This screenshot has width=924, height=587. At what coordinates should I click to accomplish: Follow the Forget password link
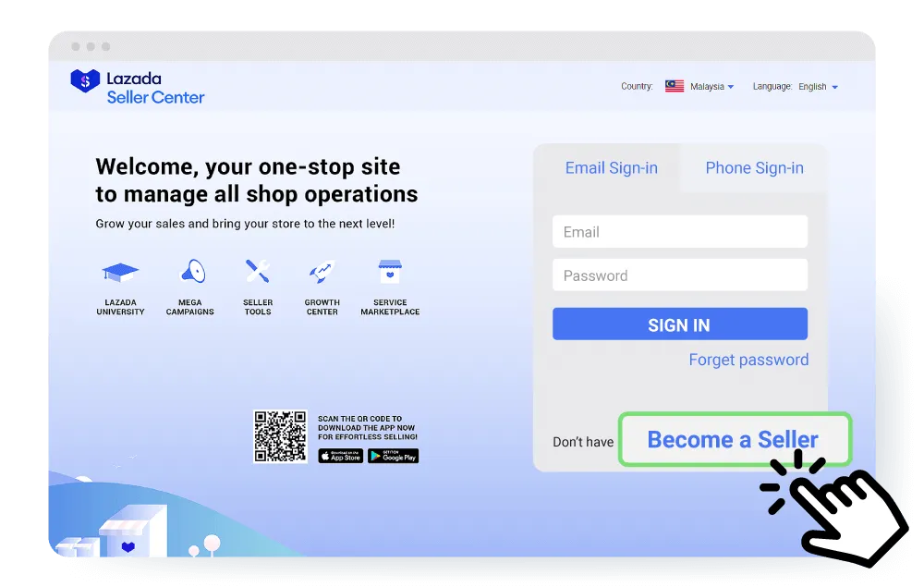click(748, 360)
